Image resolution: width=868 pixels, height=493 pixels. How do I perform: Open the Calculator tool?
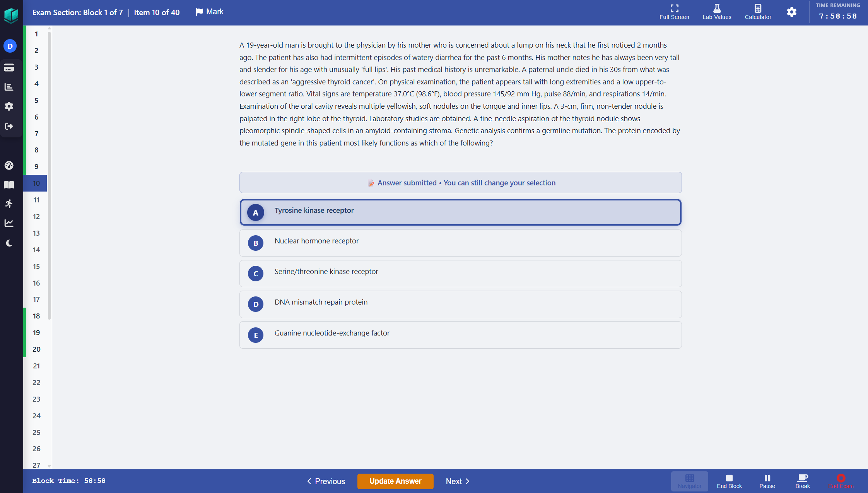758,12
